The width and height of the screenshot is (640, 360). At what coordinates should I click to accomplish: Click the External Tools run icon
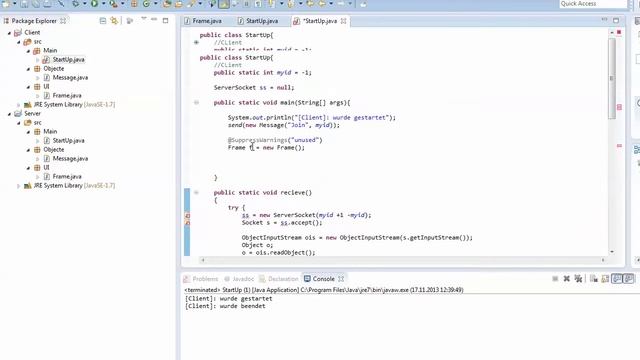click(x=113, y=4)
